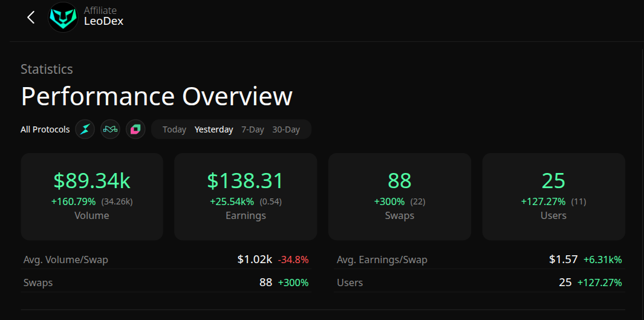Click the 88 Swaps card
This screenshot has width=644, height=320.
click(x=399, y=197)
